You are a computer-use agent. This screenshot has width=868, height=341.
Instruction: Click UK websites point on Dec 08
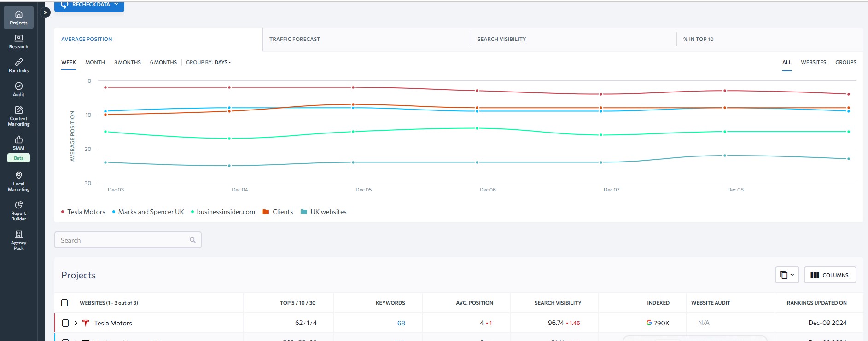click(x=725, y=156)
